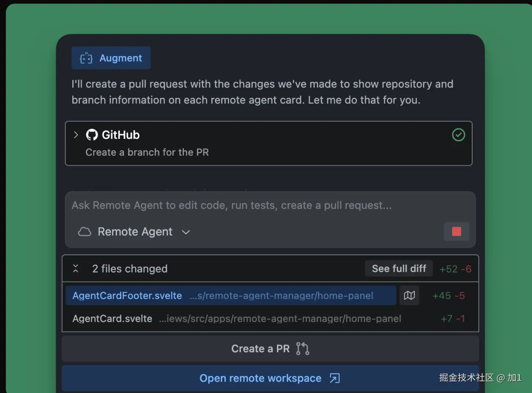The height and width of the screenshot is (393, 532).
Task: Select the AgentCardFooter.svelte file row
Action: point(231,295)
